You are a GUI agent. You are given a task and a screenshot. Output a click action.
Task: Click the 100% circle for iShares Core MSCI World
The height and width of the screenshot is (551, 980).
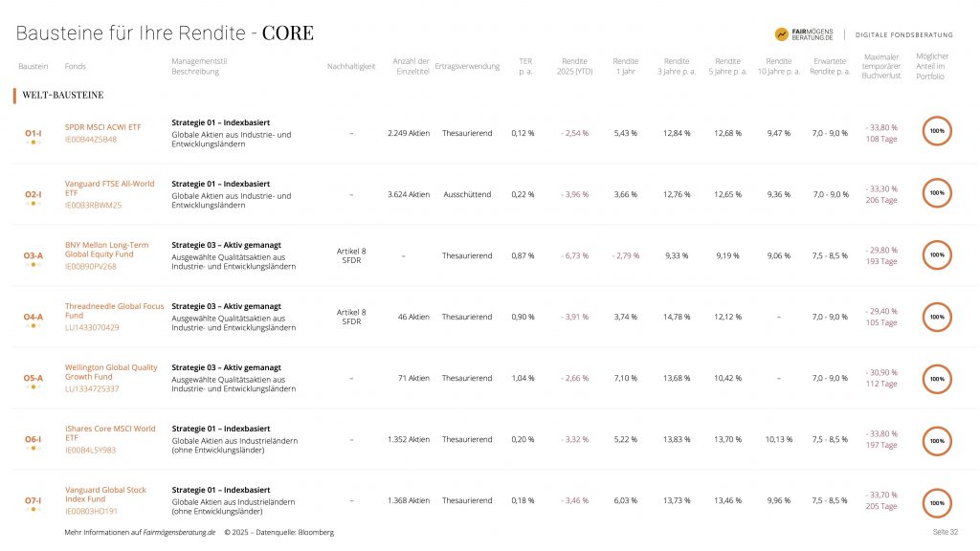click(937, 440)
